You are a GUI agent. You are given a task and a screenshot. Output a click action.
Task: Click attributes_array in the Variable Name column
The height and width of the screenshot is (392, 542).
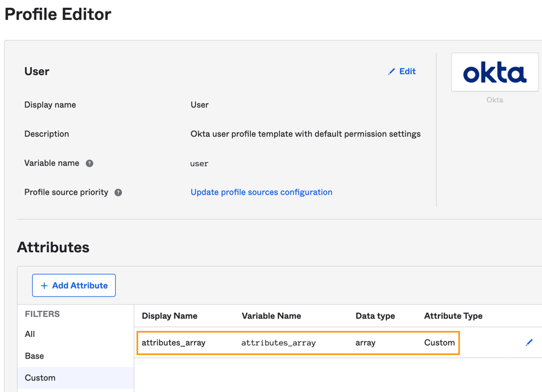coord(279,342)
